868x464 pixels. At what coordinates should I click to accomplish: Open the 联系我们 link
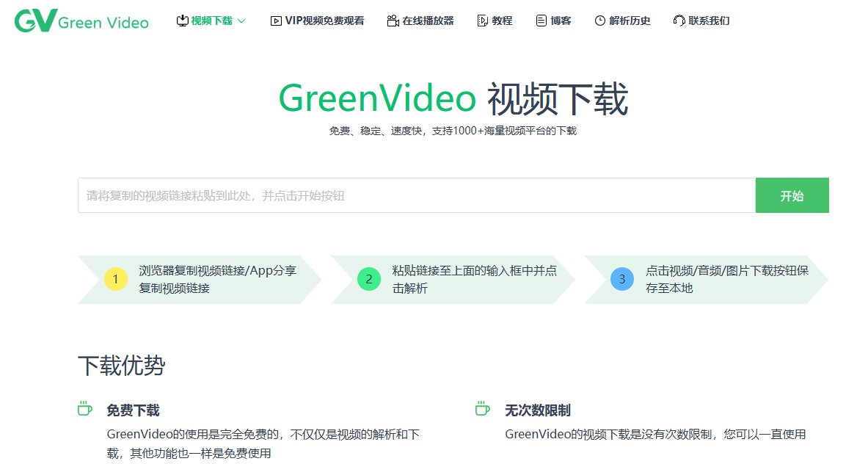[x=709, y=21]
